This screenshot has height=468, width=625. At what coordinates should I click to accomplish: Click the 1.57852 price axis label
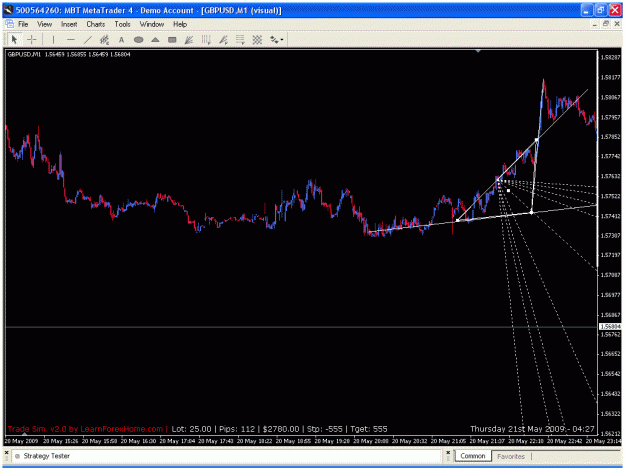click(x=610, y=137)
